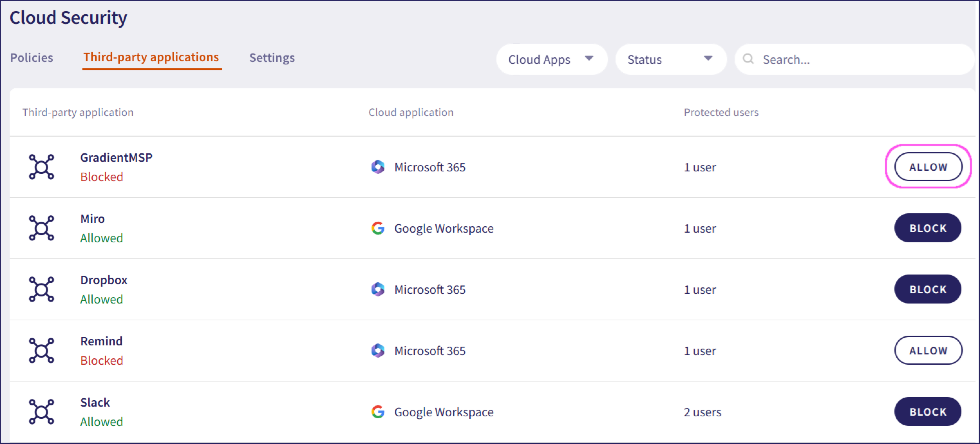Screen dimensions: 980x444
Task: Select the Third-party applications tab
Action: coord(151,57)
